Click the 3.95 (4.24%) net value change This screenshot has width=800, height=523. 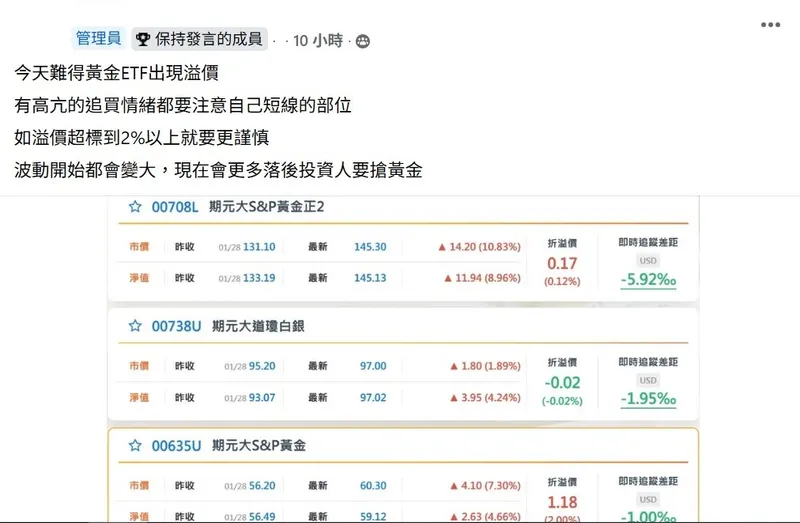pos(485,397)
